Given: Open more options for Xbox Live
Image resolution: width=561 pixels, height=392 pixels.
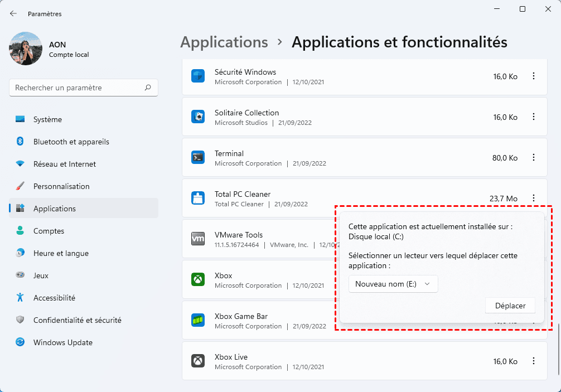Looking at the screenshot, I should coord(534,361).
